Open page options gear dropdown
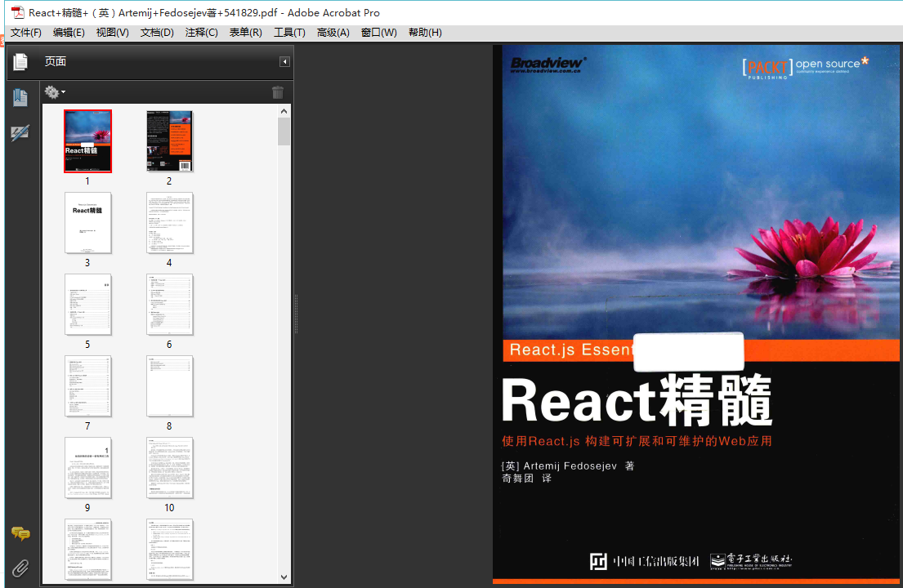This screenshot has width=903, height=588. pos(55,92)
